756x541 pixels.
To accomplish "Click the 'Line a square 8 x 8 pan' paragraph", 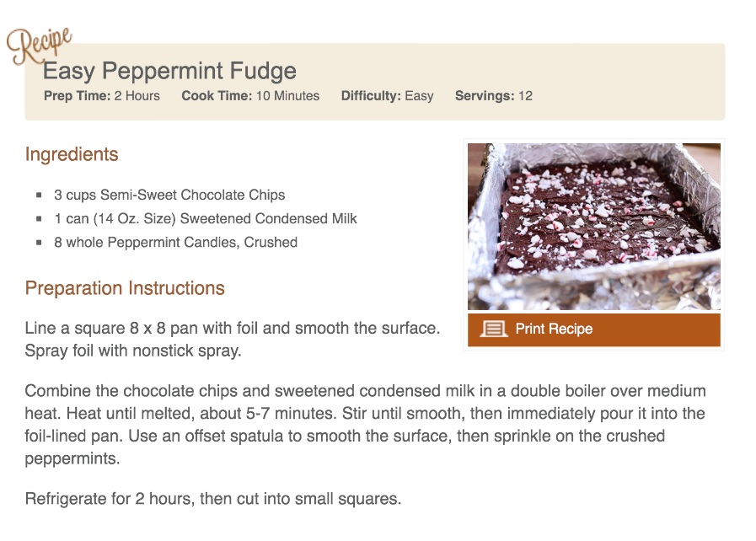I will click(232, 339).
